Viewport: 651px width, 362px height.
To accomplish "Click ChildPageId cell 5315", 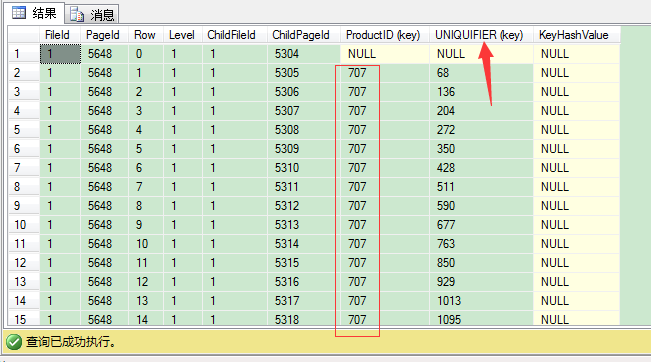I will click(304, 263).
